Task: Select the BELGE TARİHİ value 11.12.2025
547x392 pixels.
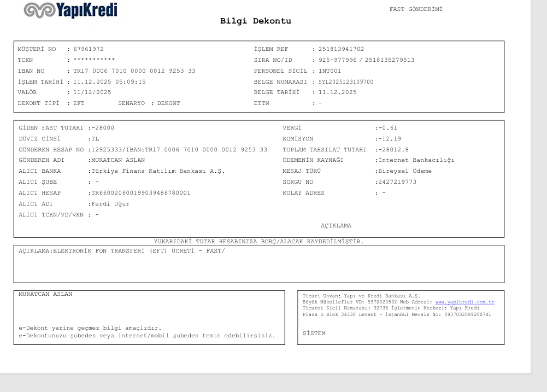Action: coord(337,92)
